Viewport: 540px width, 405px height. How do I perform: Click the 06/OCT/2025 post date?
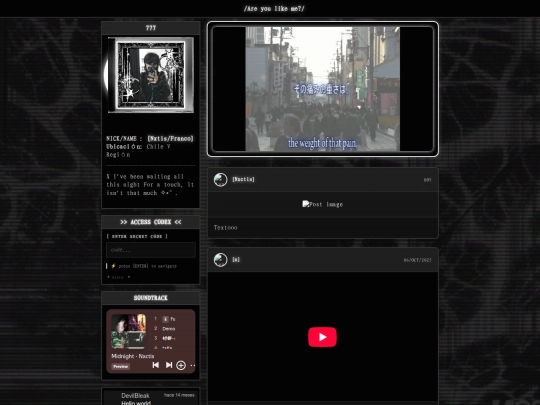click(417, 260)
